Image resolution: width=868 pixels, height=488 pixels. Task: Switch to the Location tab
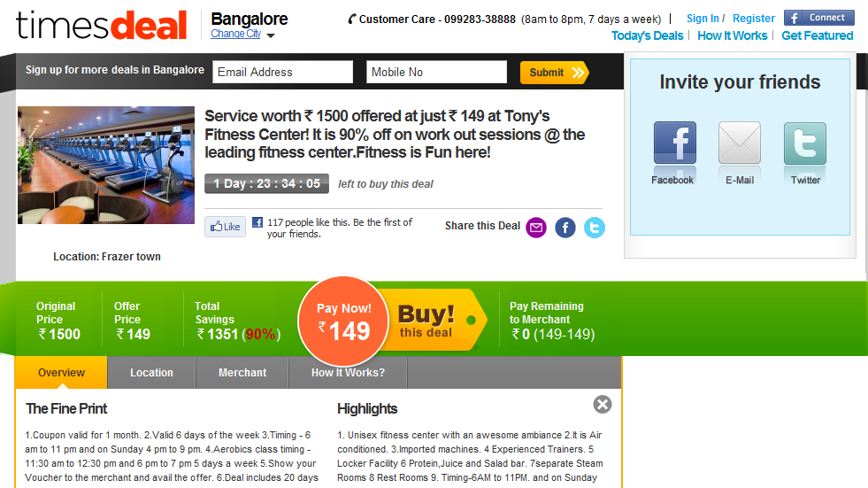[x=151, y=373]
